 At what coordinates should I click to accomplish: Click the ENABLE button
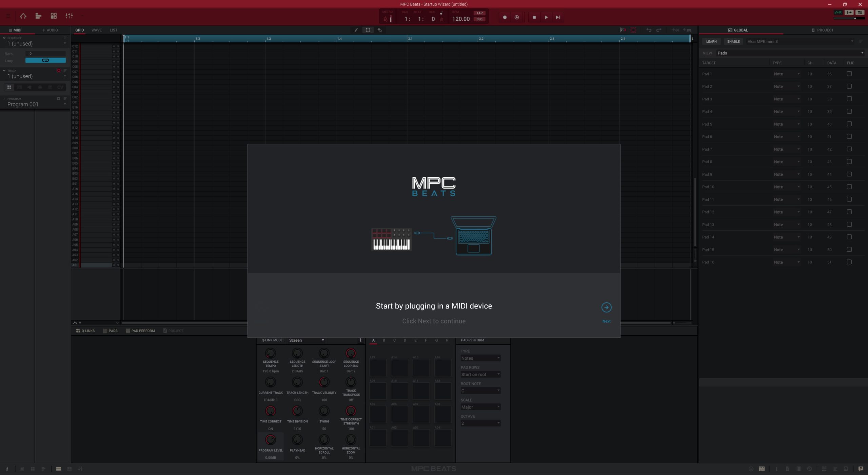tap(733, 41)
